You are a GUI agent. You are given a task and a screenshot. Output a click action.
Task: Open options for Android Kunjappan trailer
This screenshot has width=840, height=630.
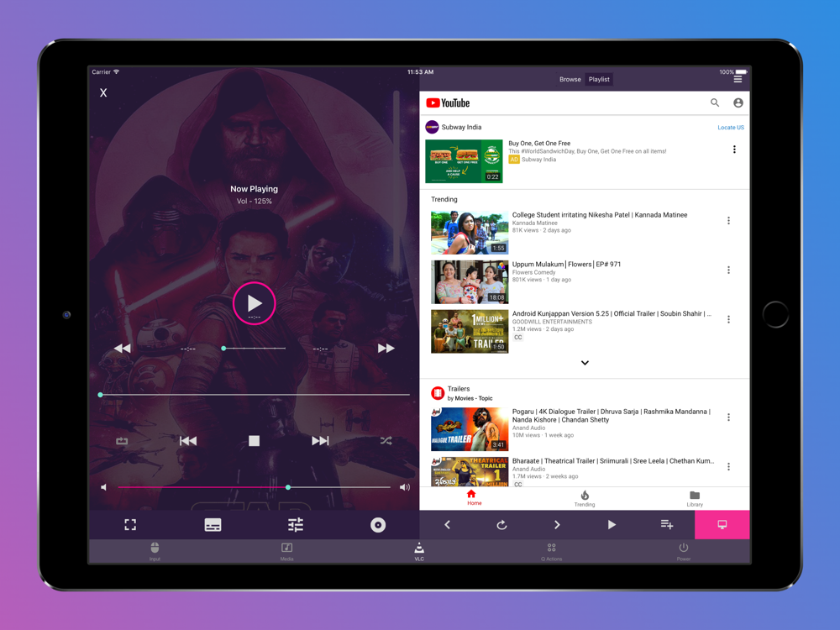[x=728, y=319]
